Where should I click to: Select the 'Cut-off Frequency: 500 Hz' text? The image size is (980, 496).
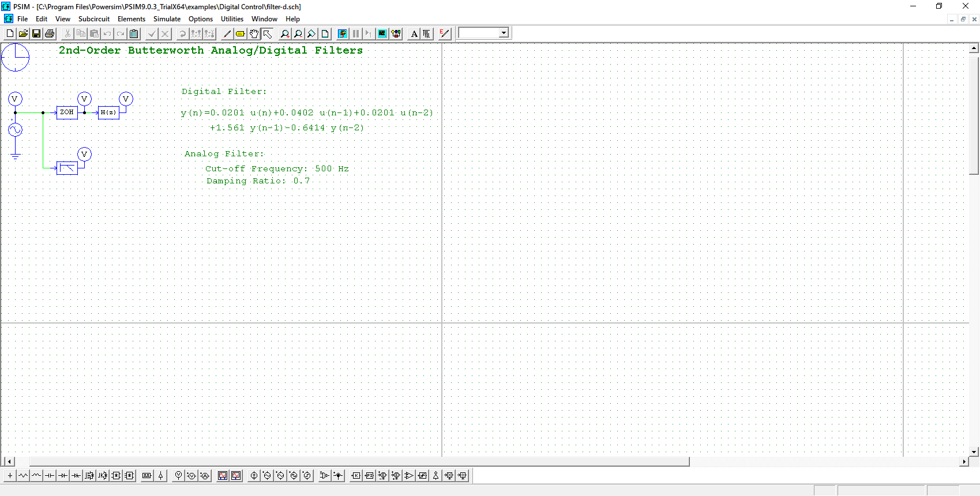[277, 169]
